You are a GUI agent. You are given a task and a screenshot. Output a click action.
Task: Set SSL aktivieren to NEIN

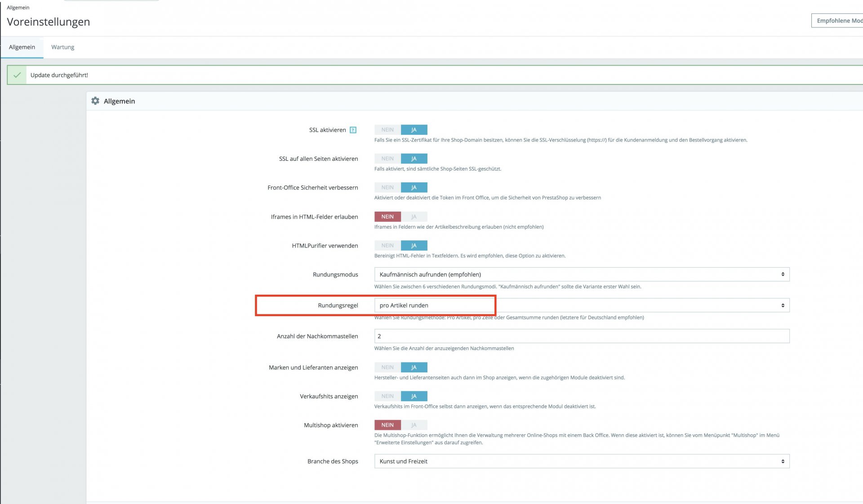coord(387,130)
